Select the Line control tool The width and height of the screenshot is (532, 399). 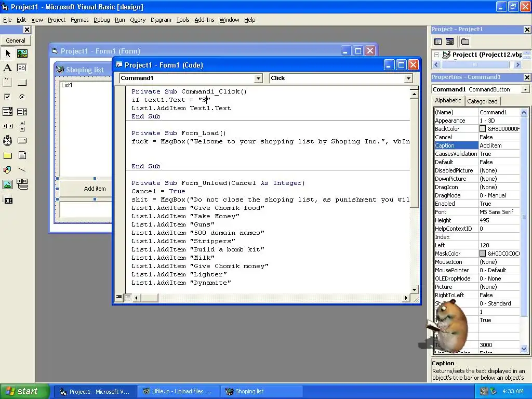(22, 170)
